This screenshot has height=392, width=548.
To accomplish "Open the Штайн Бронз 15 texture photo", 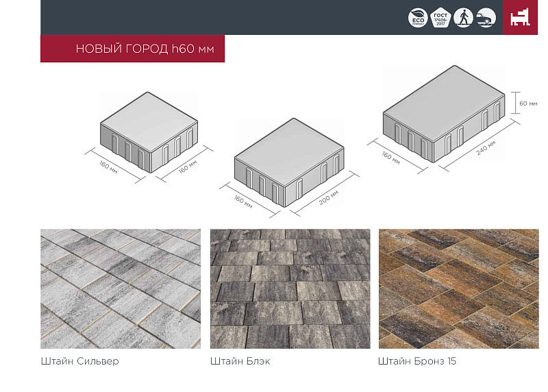I will click(x=458, y=289).
